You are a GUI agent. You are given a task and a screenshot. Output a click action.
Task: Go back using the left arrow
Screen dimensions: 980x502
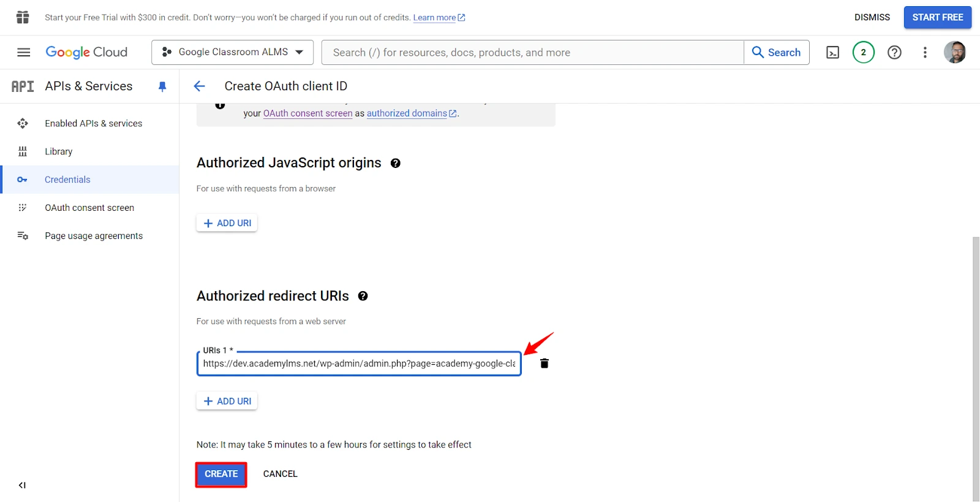(199, 86)
